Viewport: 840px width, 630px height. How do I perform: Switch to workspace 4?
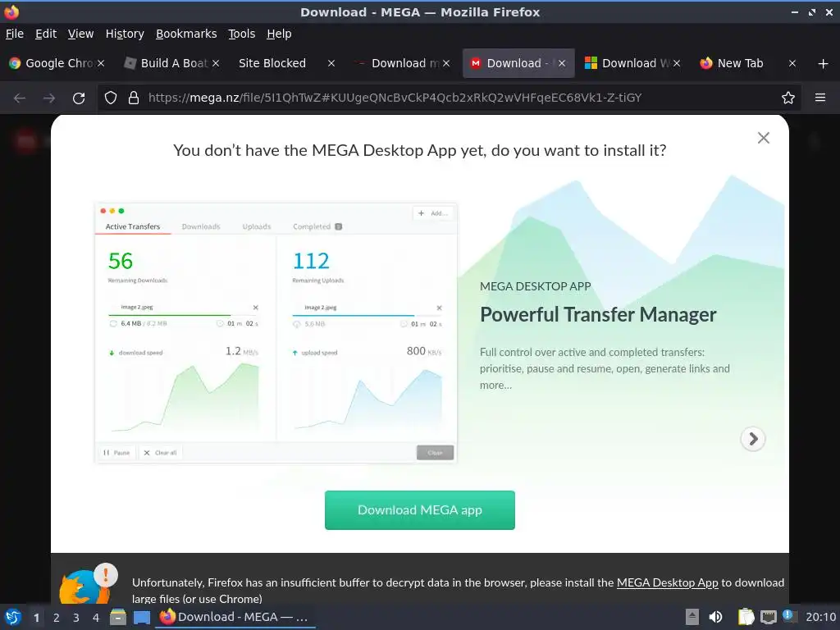(x=96, y=618)
